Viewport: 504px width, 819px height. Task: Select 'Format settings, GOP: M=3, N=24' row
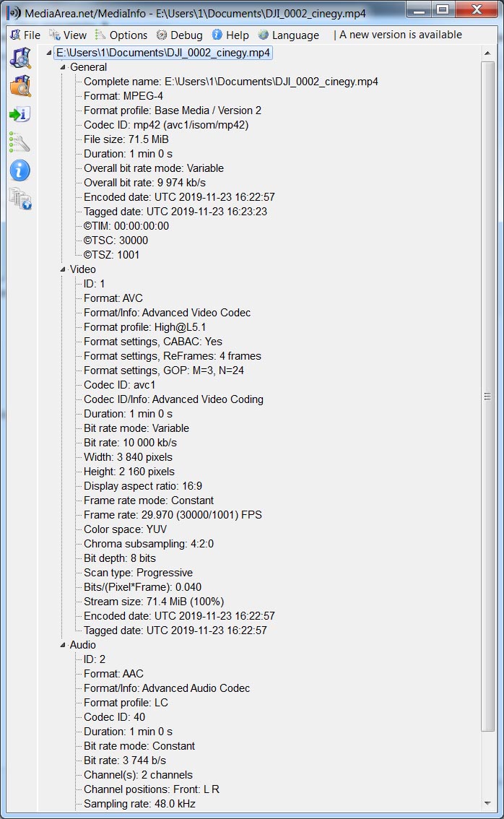coord(164,370)
